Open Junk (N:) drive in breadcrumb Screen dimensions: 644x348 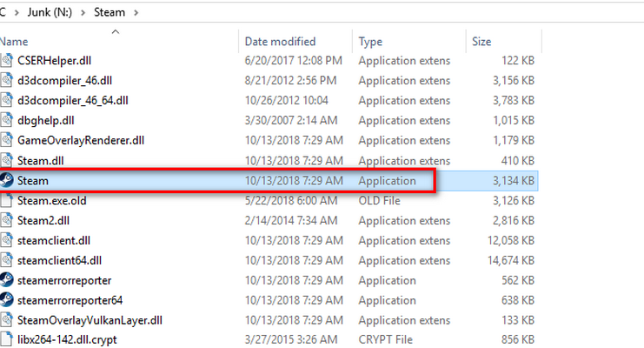(x=50, y=12)
